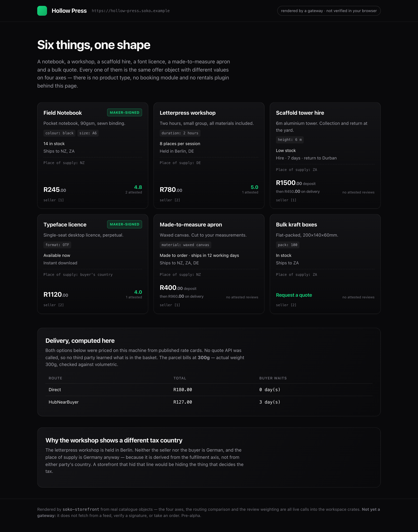Open the Typeface licence card title
This screenshot has height=532, width=418.
(x=65, y=225)
